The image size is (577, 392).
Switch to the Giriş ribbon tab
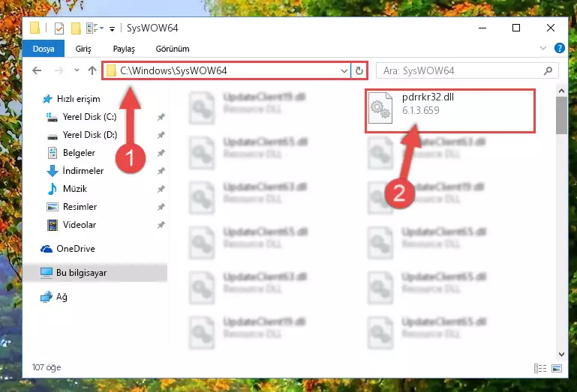(x=83, y=49)
